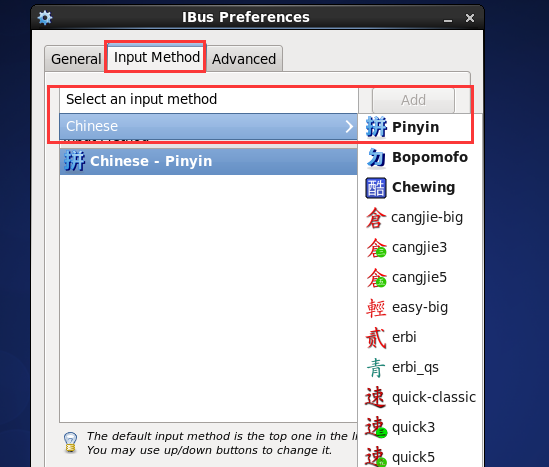Select Pinyin from the input method list
Viewport: 549px width, 467px height.
point(419,127)
